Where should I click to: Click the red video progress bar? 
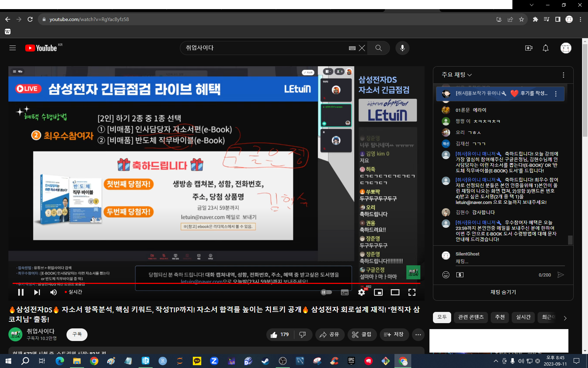pos(216,283)
